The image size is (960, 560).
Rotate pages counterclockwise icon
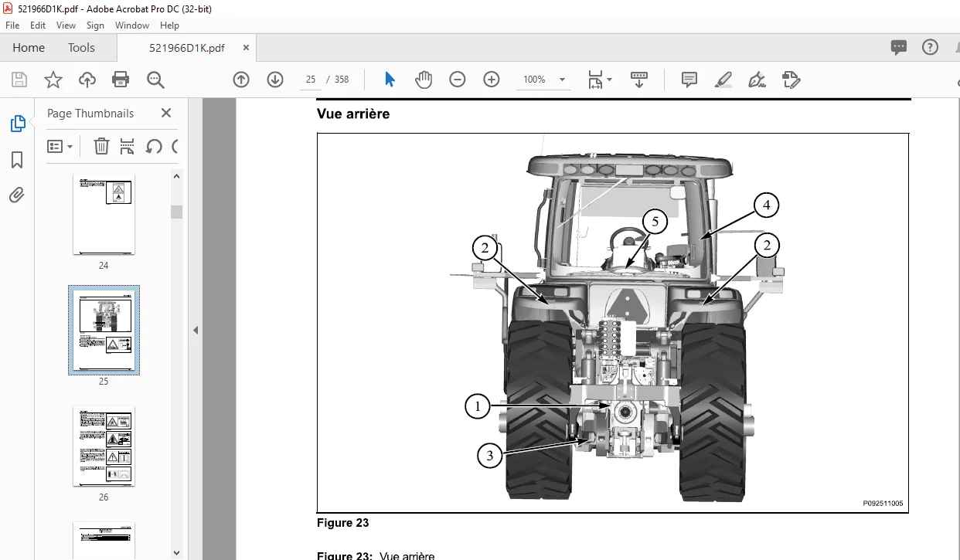tap(154, 146)
